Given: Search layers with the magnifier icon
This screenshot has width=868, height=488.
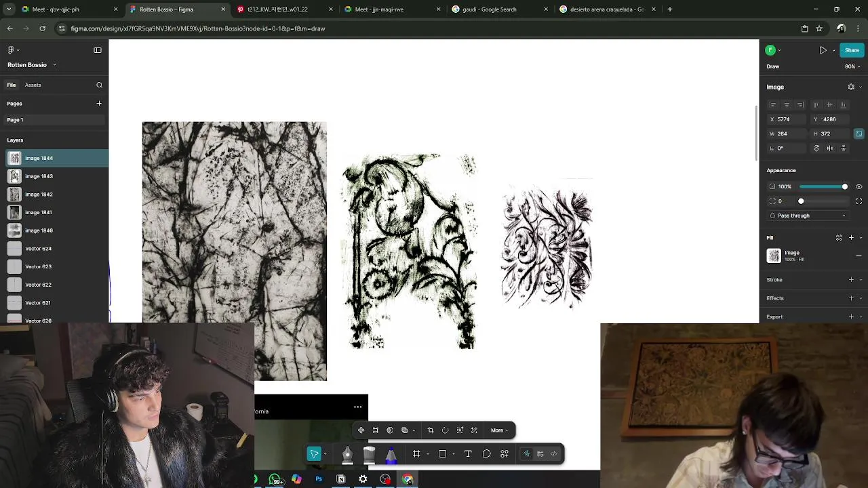Looking at the screenshot, I should (99, 85).
